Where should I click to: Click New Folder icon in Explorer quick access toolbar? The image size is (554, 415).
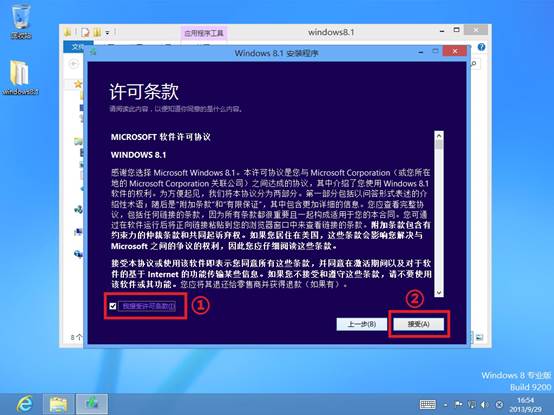click(x=97, y=32)
